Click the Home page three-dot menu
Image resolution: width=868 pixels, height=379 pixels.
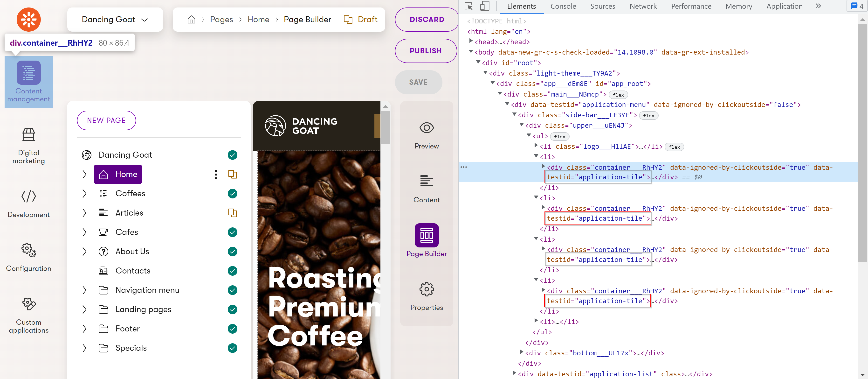(216, 174)
